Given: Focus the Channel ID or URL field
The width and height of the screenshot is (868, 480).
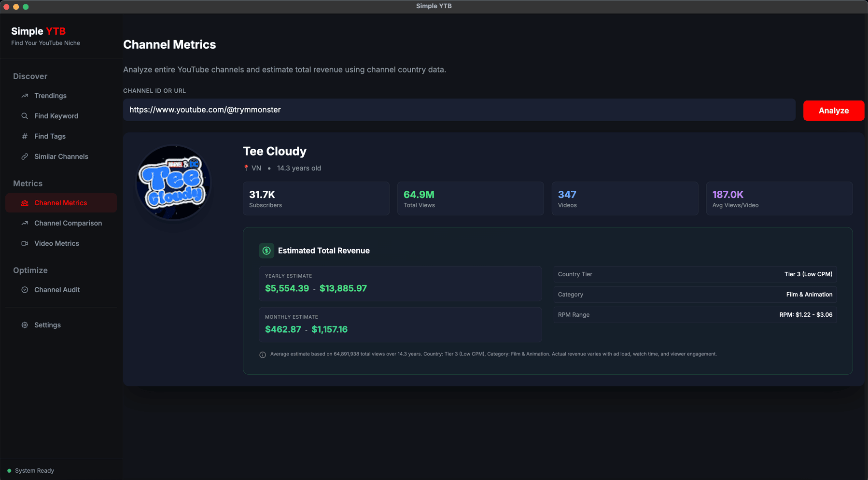Looking at the screenshot, I should (x=459, y=110).
